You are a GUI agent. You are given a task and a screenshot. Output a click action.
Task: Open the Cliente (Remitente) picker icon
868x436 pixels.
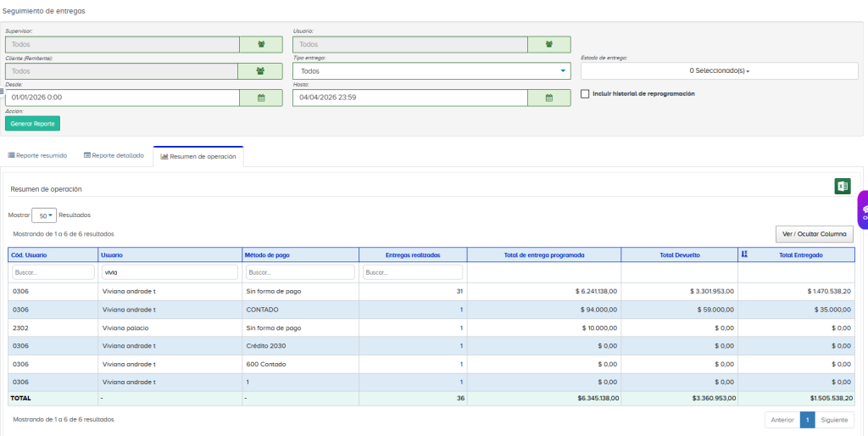[x=260, y=71]
